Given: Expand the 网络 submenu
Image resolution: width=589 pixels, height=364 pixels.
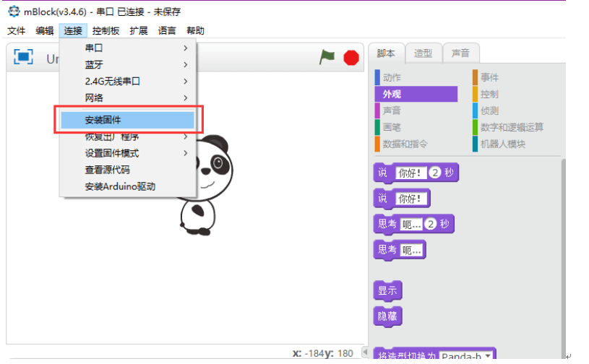Looking at the screenshot, I should (128, 98).
